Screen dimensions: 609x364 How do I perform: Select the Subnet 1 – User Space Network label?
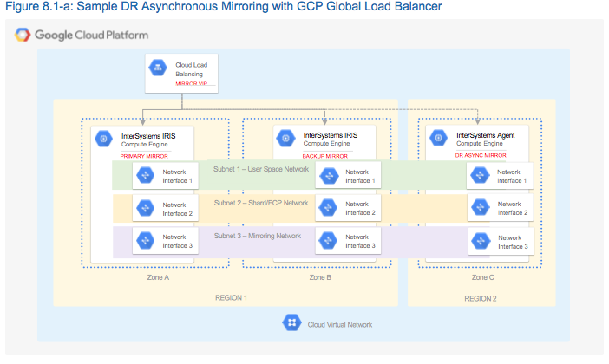point(262,169)
